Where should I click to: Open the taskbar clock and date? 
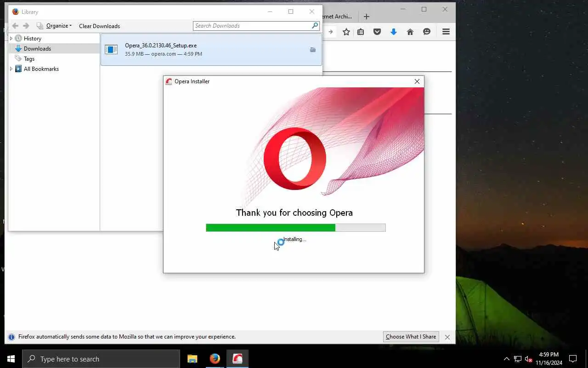[548, 359]
